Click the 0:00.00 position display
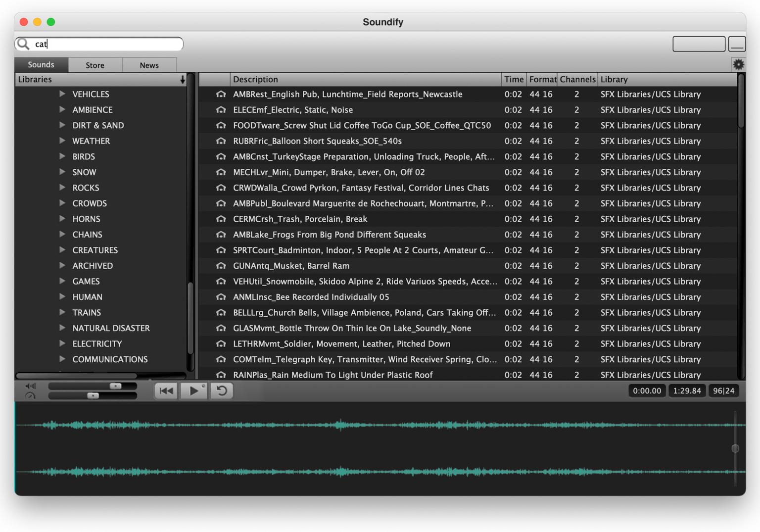This screenshot has height=532, width=760. pos(647,390)
